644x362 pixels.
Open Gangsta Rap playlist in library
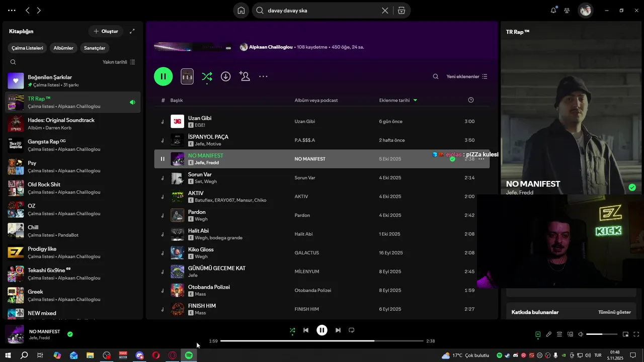point(73,145)
